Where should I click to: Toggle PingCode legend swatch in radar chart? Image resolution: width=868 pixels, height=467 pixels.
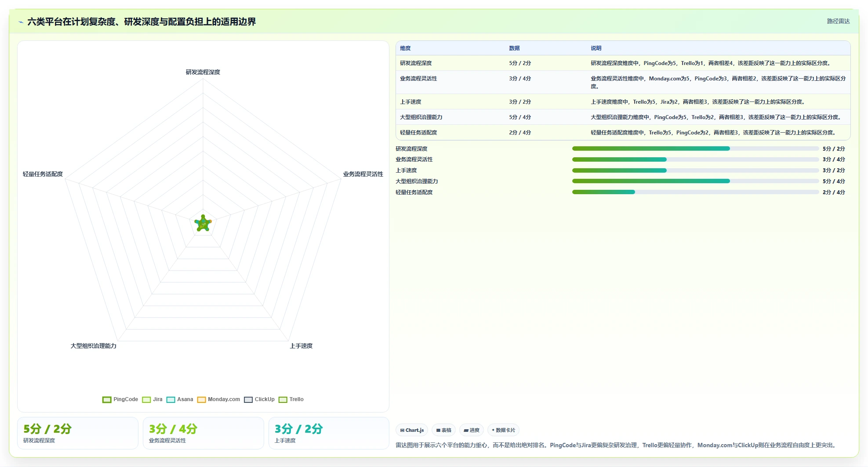[x=107, y=400]
